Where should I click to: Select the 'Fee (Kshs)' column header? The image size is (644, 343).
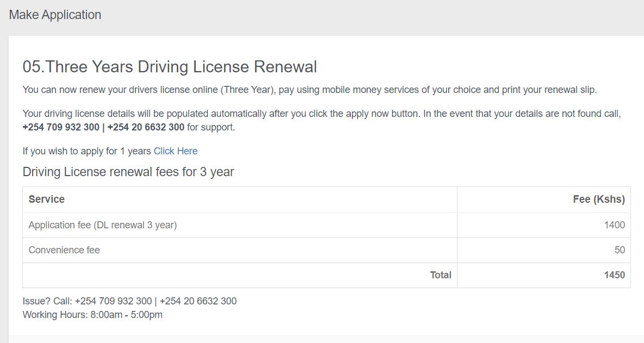(599, 199)
